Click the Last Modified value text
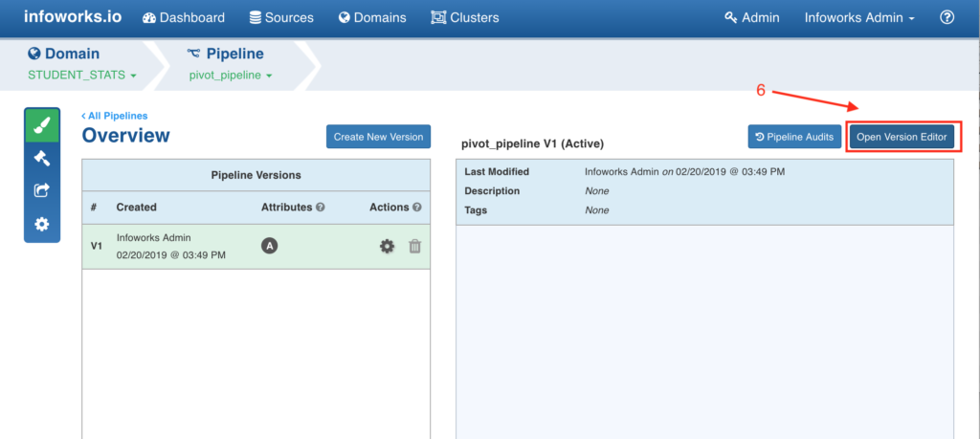The width and height of the screenshot is (980, 439). click(x=684, y=172)
